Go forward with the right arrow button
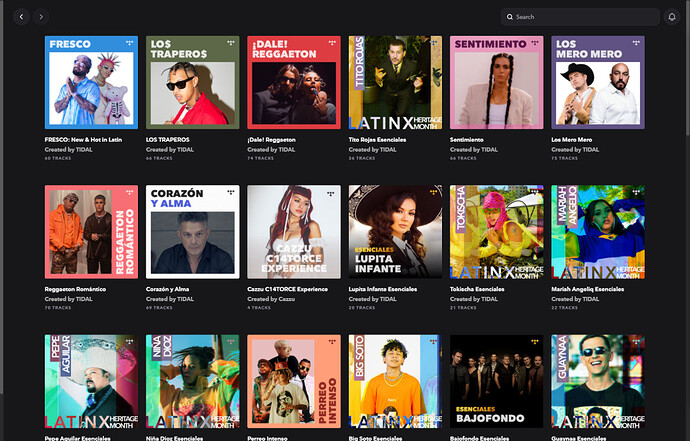Image resolution: width=690 pixels, height=441 pixels. [x=41, y=17]
